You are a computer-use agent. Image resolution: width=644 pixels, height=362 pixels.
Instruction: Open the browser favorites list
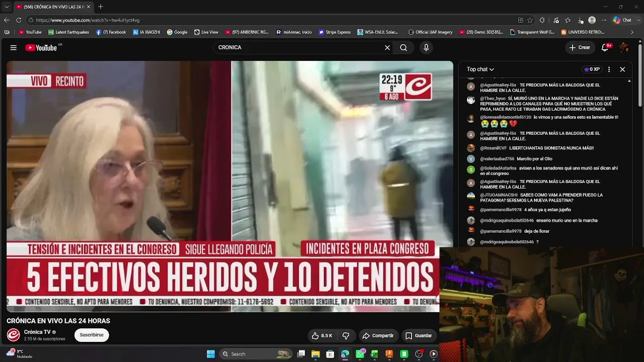point(568,20)
